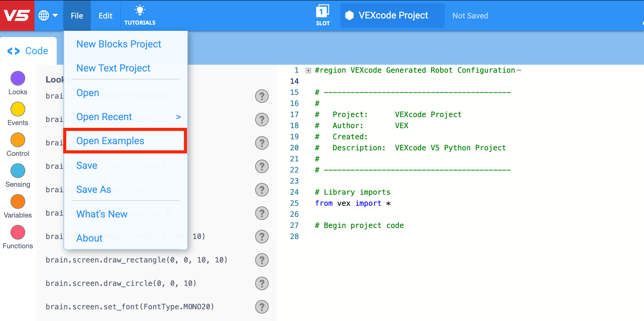Open the Edit menu
This screenshot has height=321, width=644.
click(x=105, y=15)
